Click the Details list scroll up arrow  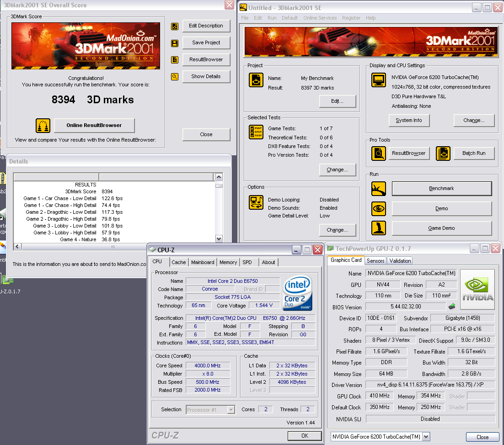click(219, 177)
